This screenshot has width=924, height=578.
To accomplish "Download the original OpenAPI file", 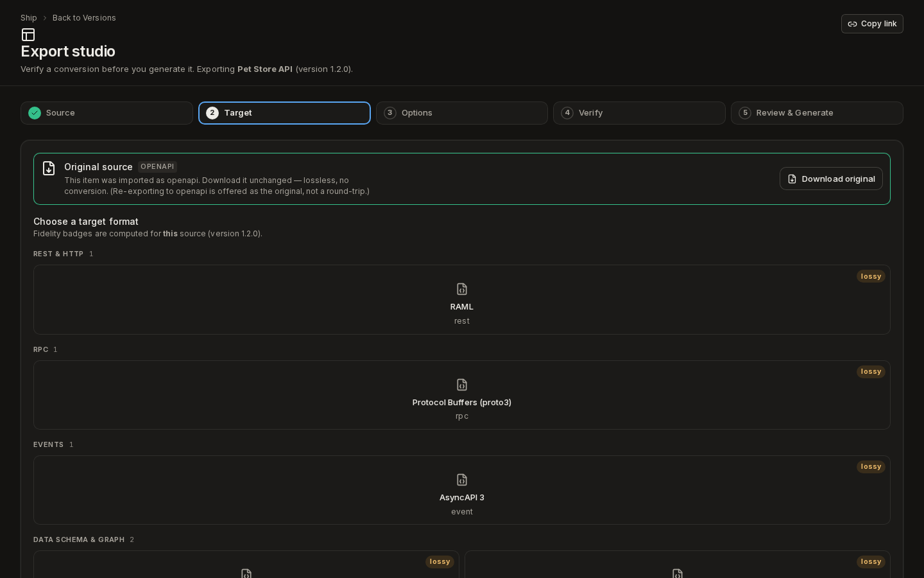I will click(831, 179).
